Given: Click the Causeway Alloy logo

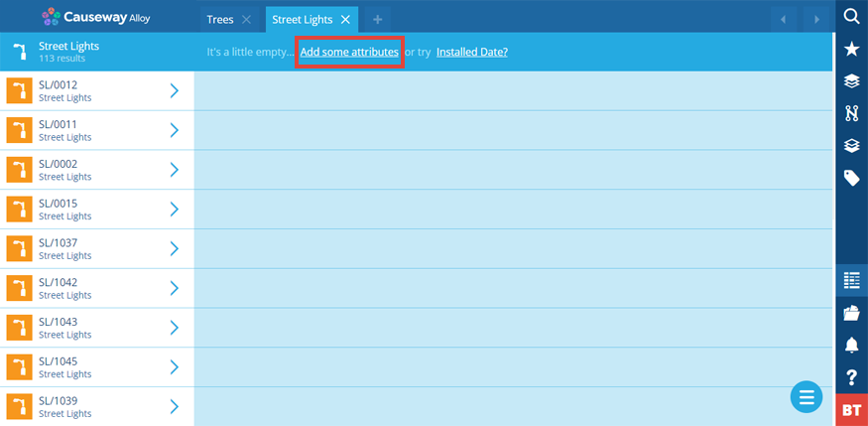Looking at the screenshot, I should pos(96,17).
